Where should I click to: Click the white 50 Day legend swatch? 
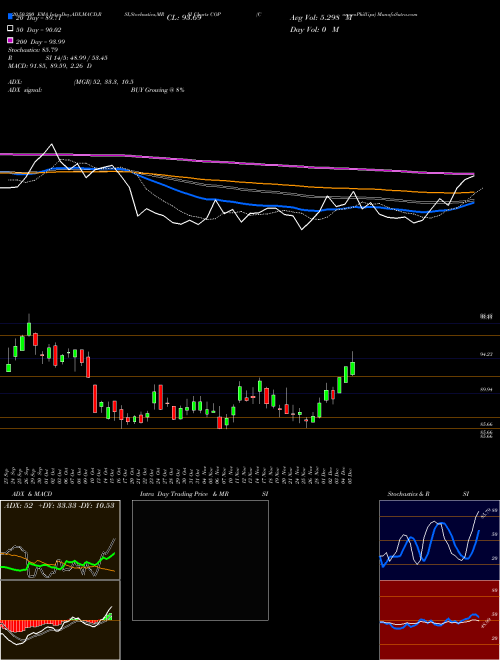pos(11,29)
